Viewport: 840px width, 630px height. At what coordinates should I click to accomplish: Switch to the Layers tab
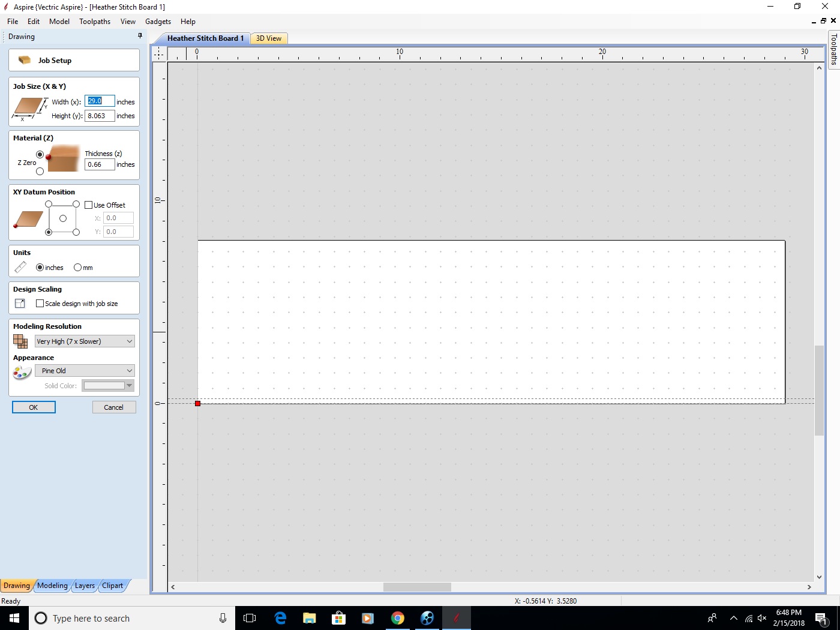(85, 586)
